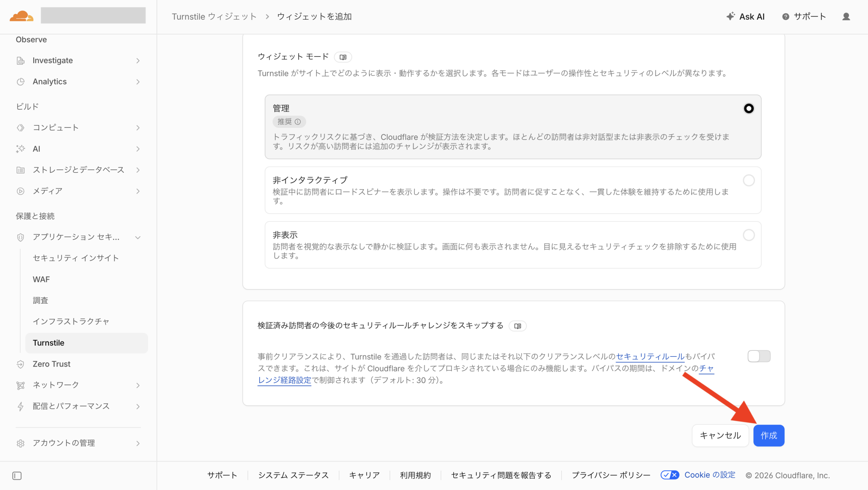Open Cookie の設定 link
This screenshot has height=490, width=868.
pyautogui.click(x=710, y=475)
